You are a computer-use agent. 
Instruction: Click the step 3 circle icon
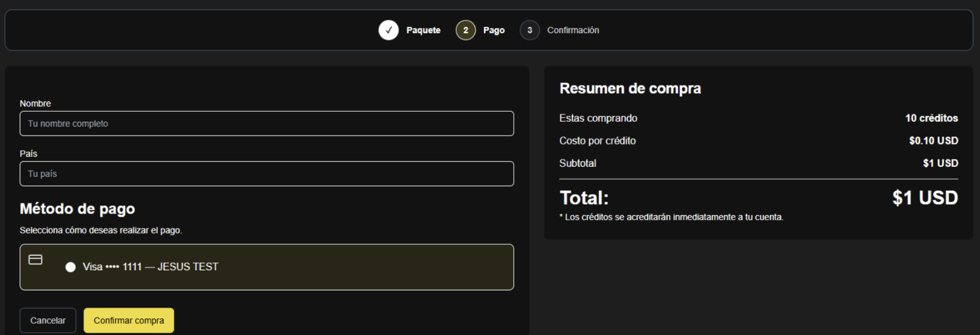pyautogui.click(x=530, y=30)
